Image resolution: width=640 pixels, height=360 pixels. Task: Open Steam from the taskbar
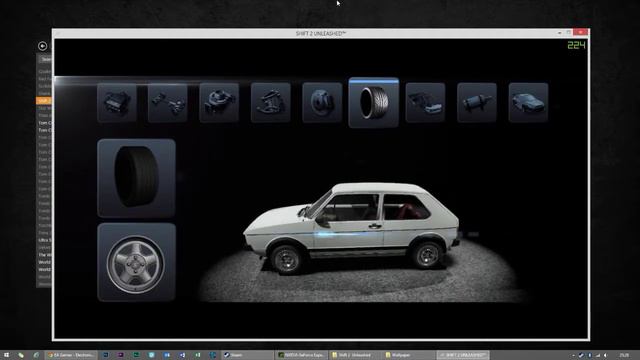click(x=247, y=355)
